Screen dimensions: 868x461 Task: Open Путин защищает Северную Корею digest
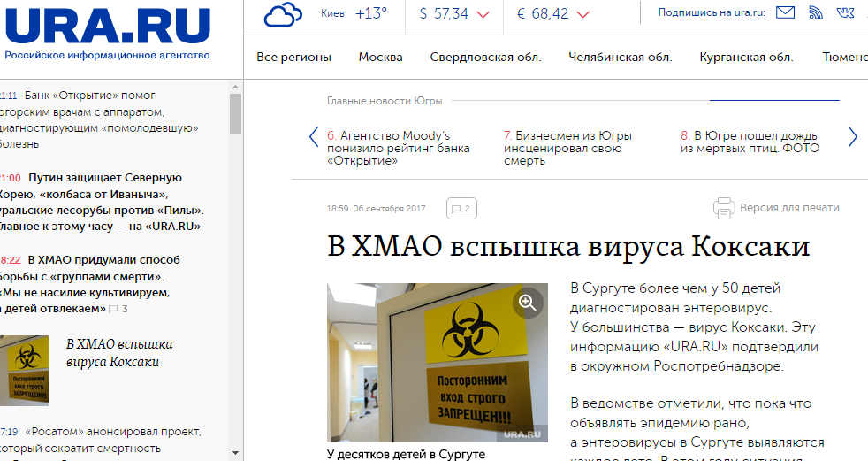(102, 203)
